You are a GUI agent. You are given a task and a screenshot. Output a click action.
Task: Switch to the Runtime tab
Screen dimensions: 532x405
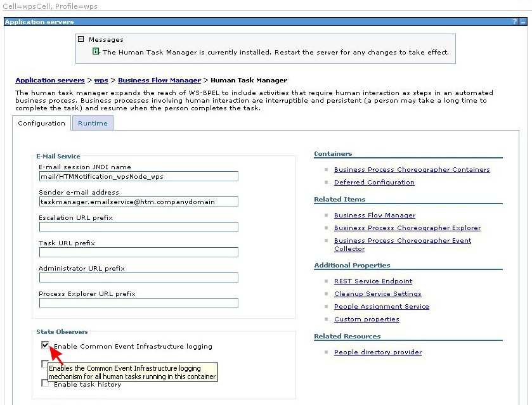coord(93,124)
